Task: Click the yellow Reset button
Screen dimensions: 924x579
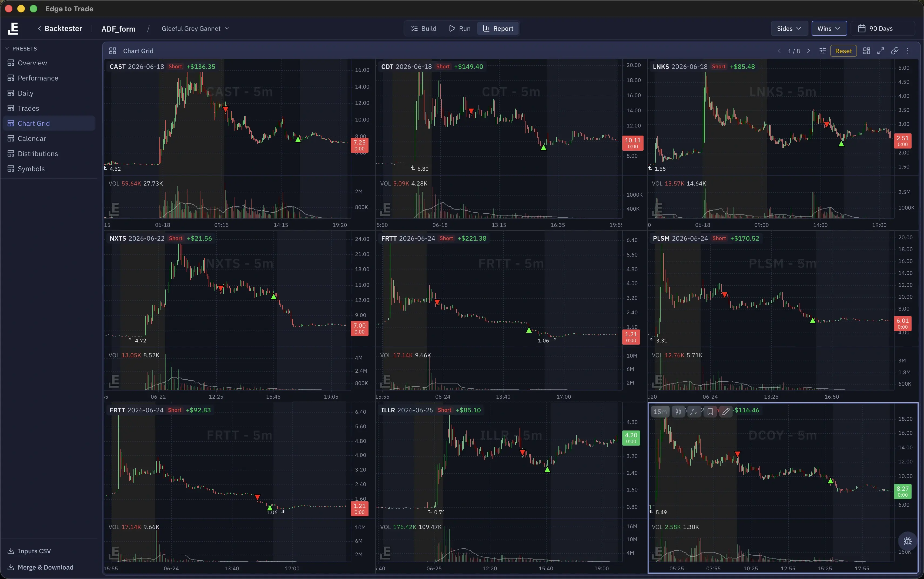Action: click(843, 51)
